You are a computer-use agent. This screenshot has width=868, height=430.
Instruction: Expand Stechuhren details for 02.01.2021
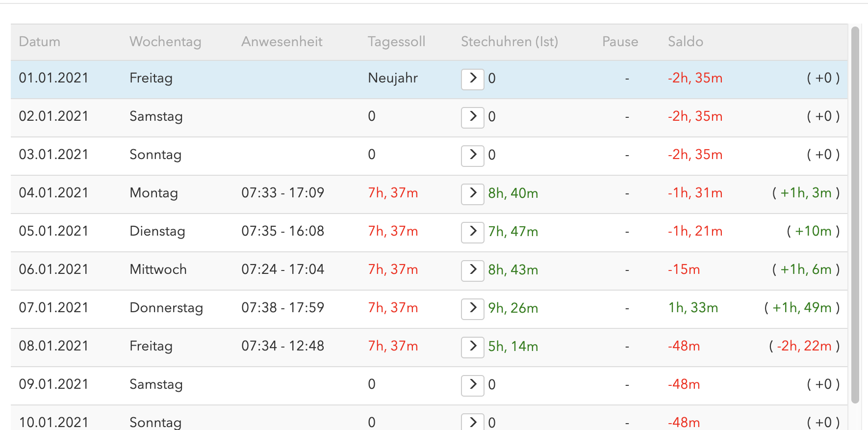[473, 117]
